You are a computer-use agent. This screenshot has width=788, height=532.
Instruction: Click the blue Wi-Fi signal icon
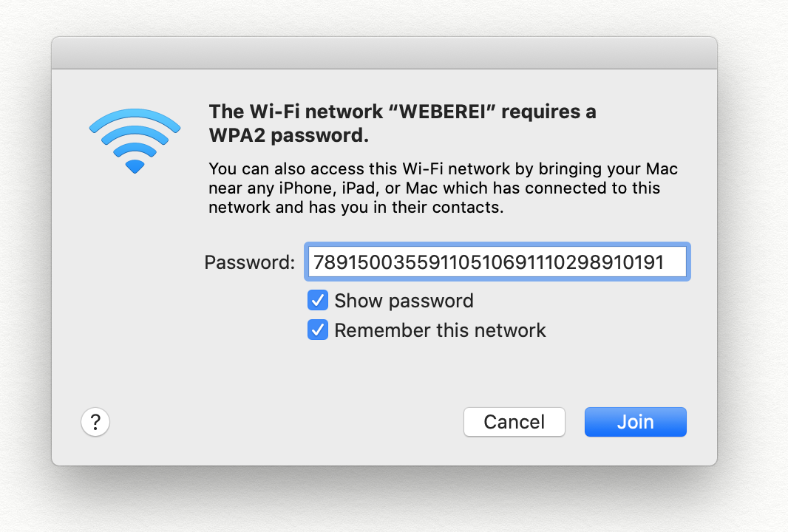135,141
